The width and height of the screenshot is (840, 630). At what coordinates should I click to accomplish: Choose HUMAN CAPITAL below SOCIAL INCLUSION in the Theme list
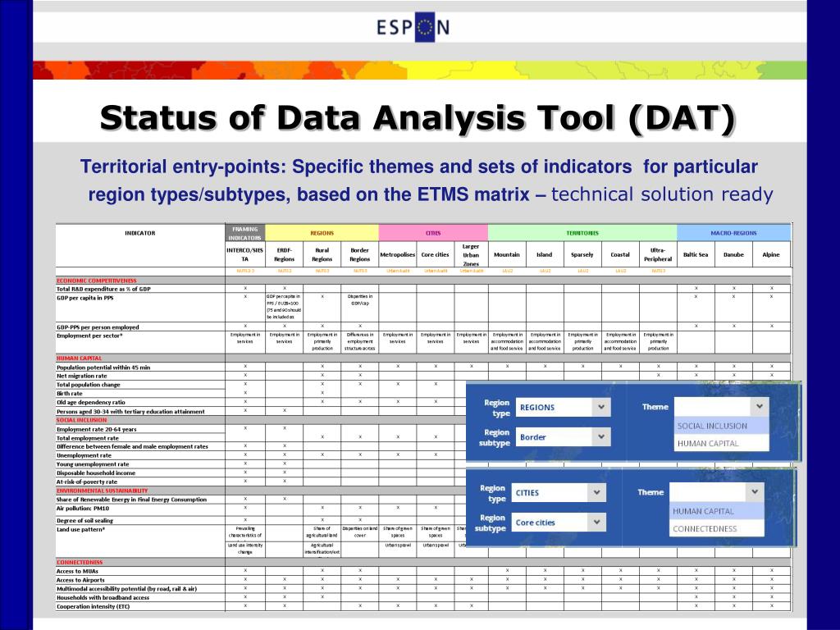(721, 443)
